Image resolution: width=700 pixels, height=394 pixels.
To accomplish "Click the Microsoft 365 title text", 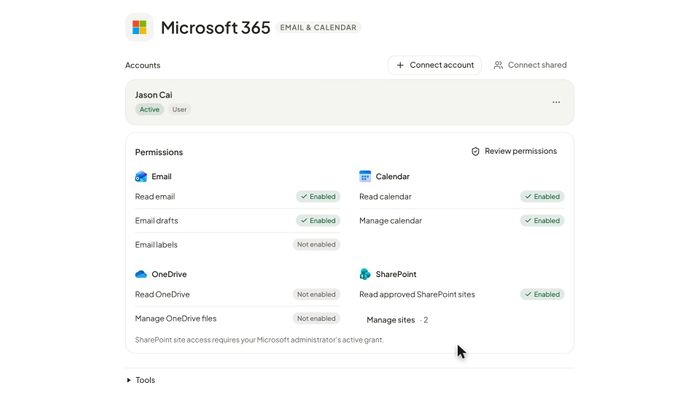I will [216, 28].
